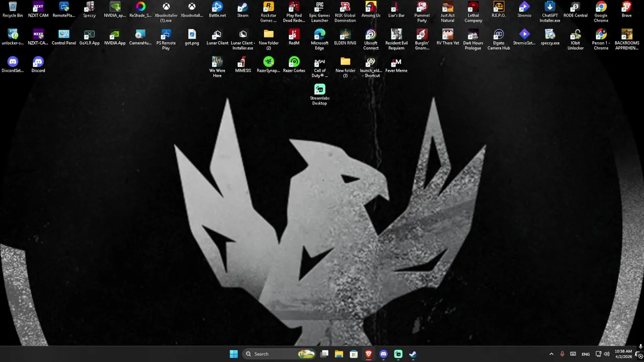
Task: Launch RV There Yet from the desktop
Action: (447, 37)
